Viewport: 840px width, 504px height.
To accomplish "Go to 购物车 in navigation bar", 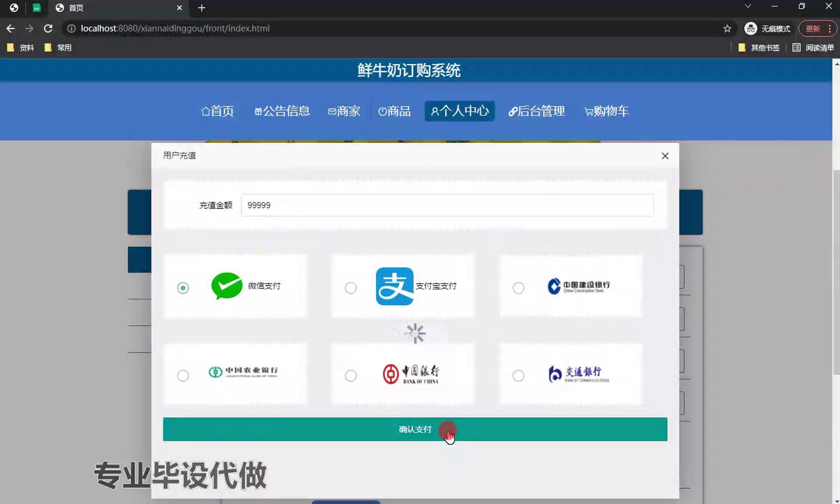I will [607, 111].
